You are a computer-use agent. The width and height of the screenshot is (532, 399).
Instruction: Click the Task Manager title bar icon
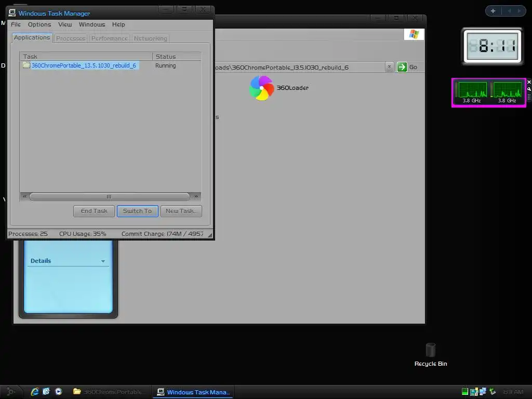click(x=12, y=13)
